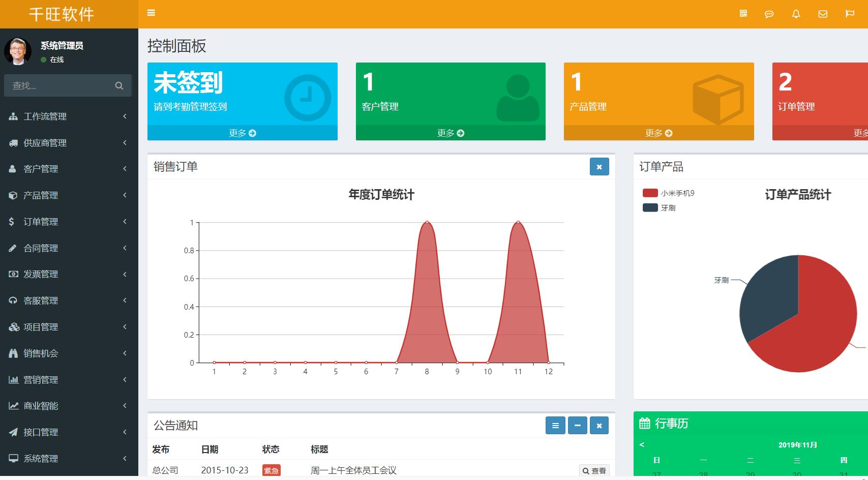
Task: Open the 商业智能 sidebar menu
Action: [x=69, y=406]
